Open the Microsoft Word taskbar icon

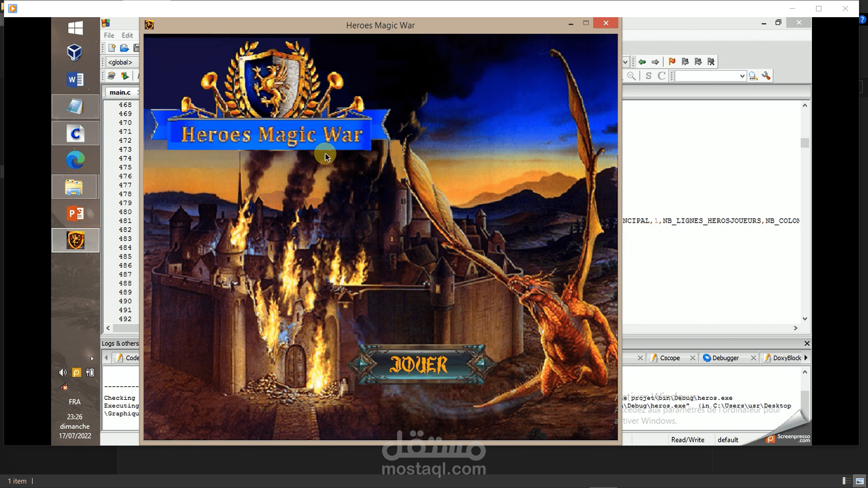coord(75,80)
